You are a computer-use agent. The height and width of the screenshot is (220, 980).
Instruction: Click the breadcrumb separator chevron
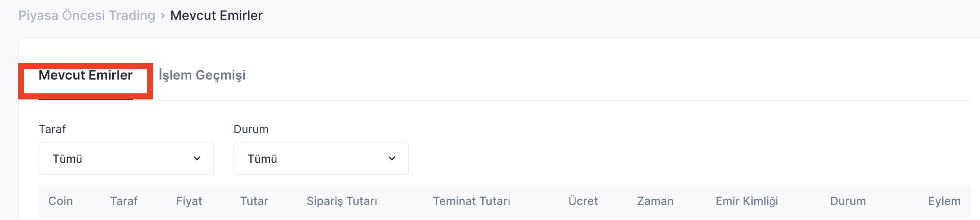pos(163,16)
